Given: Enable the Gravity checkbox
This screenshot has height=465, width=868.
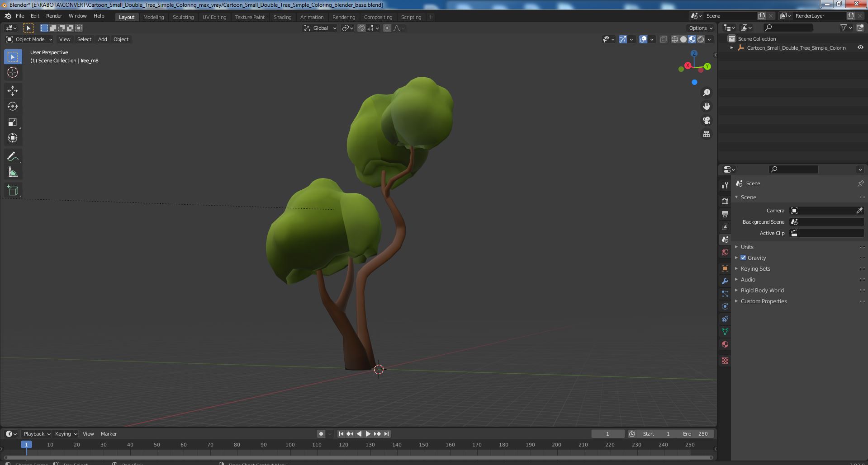Looking at the screenshot, I should pyautogui.click(x=743, y=258).
